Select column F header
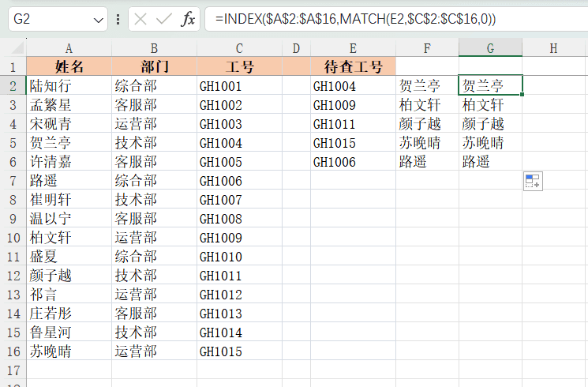Image resolution: width=588 pixels, height=387 pixels. tap(427, 48)
